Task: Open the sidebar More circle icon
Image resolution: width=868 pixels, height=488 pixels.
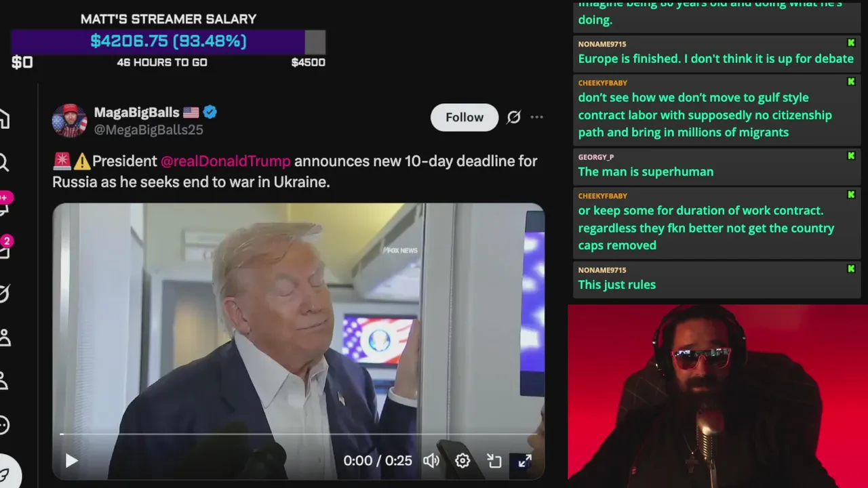Action: coord(4,425)
